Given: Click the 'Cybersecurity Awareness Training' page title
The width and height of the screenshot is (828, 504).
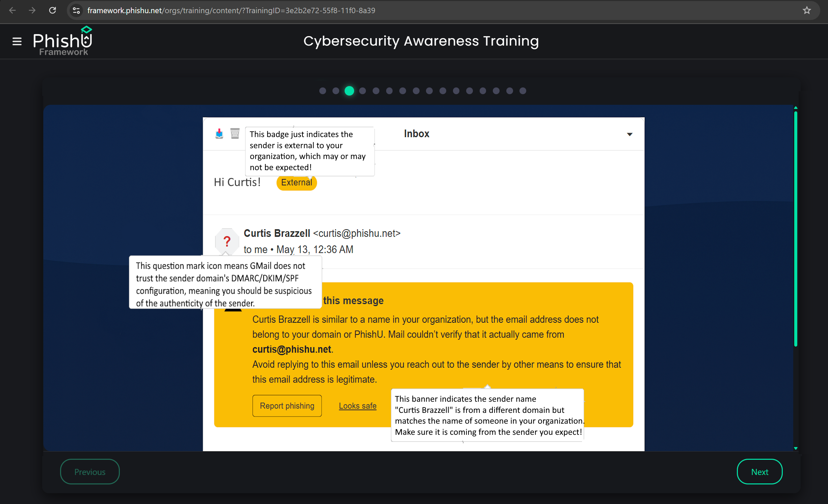Looking at the screenshot, I should pyautogui.click(x=421, y=41).
